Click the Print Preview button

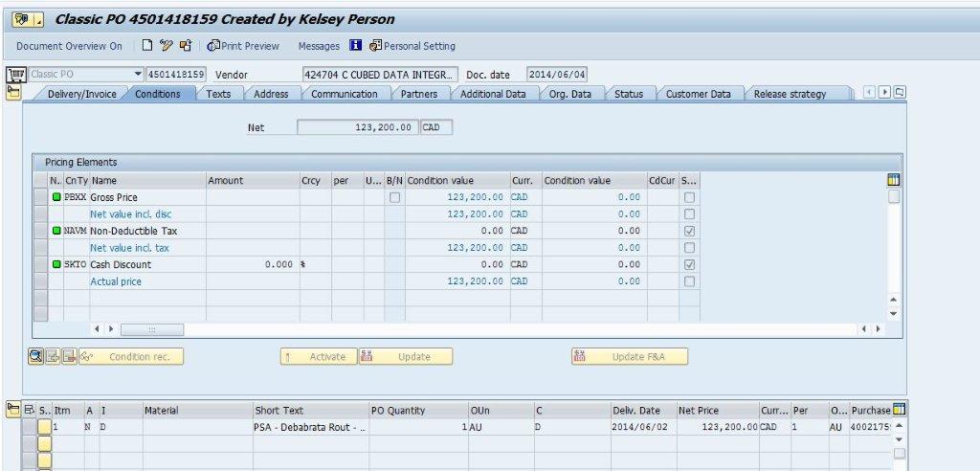click(x=243, y=45)
